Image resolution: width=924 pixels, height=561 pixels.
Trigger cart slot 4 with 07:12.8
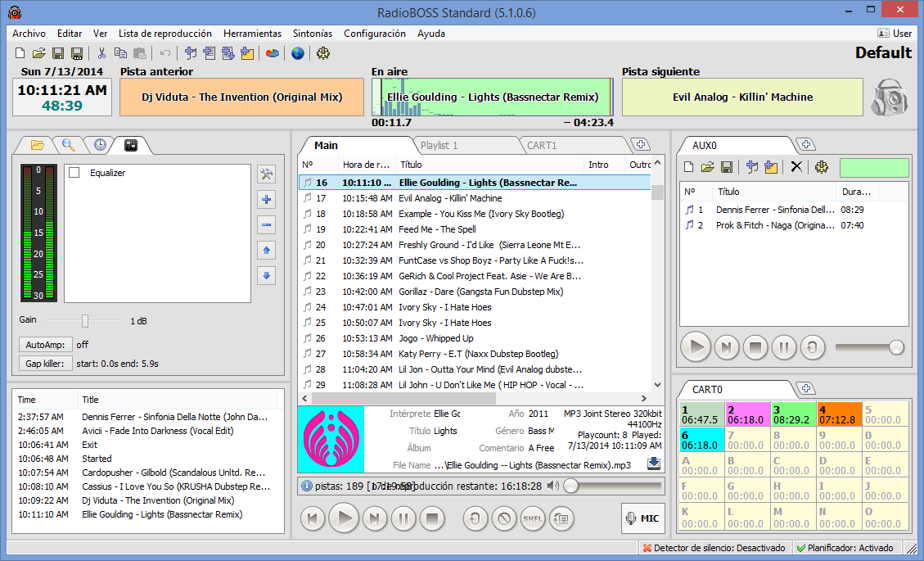click(839, 414)
